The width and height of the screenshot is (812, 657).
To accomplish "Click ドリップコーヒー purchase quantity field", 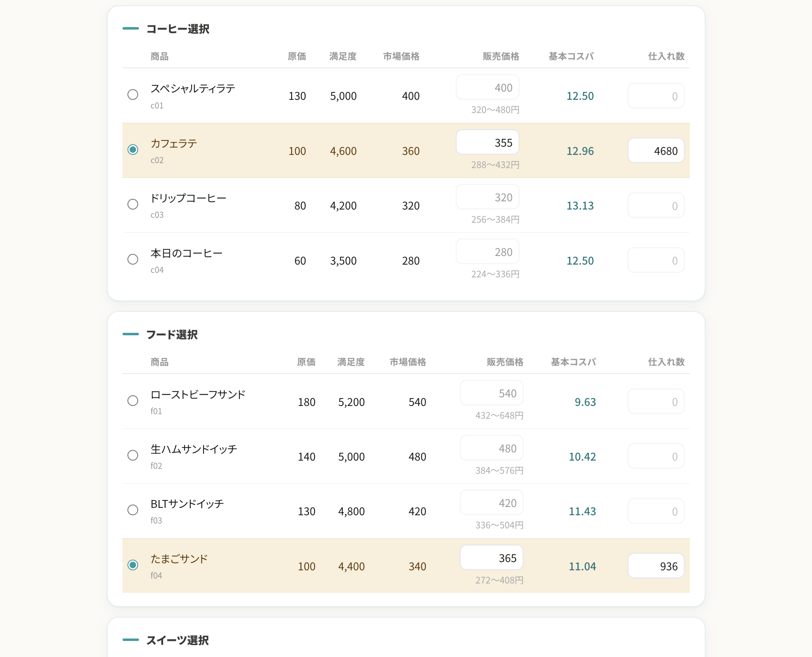I will (656, 205).
